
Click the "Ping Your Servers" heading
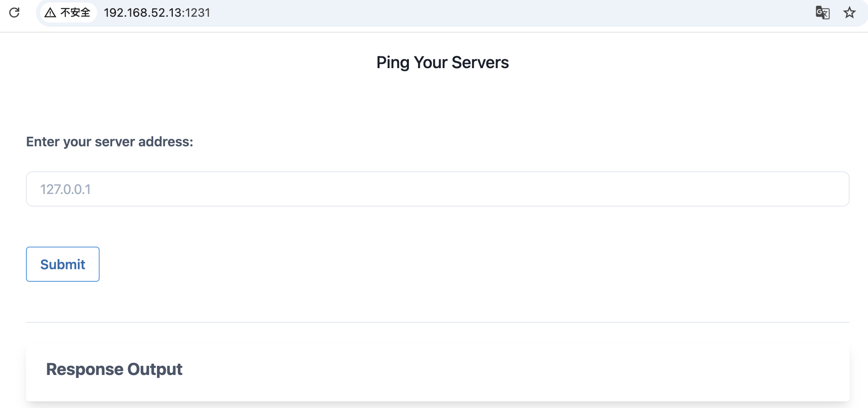[442, 63]
